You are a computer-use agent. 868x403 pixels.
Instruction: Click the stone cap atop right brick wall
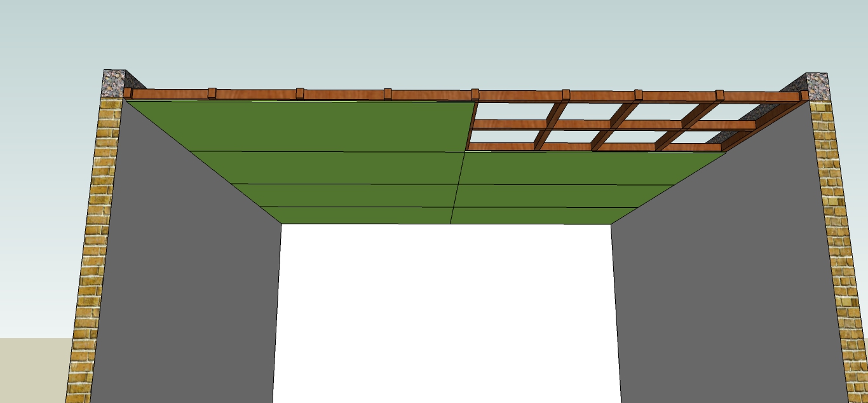tap(817, 83)
